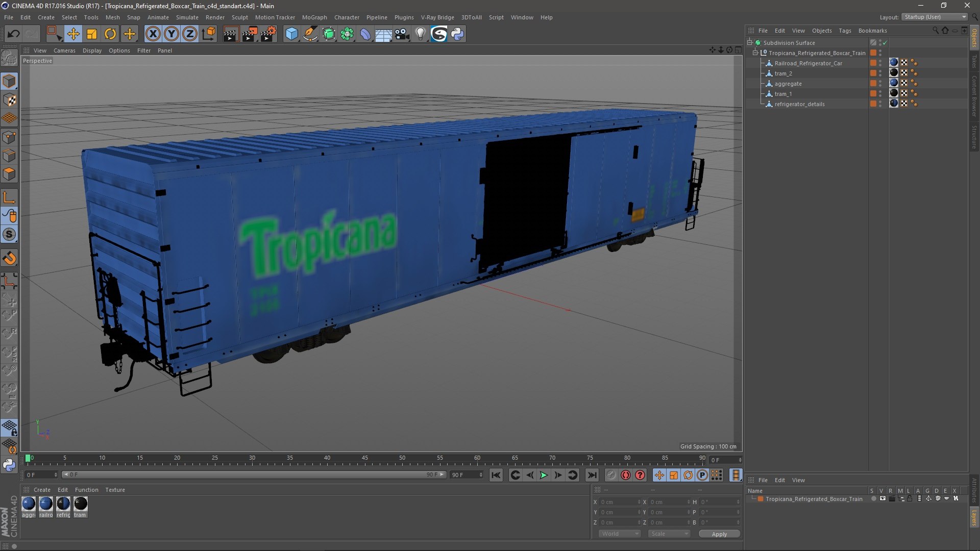
Task: Render active view clapperboard icon
Action: pyautogui.click(x=231, y=34)
